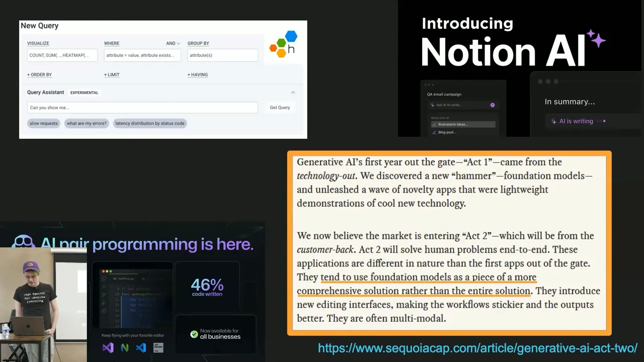
Task: Click the 'QA email campaign' title
Action: 444,94
